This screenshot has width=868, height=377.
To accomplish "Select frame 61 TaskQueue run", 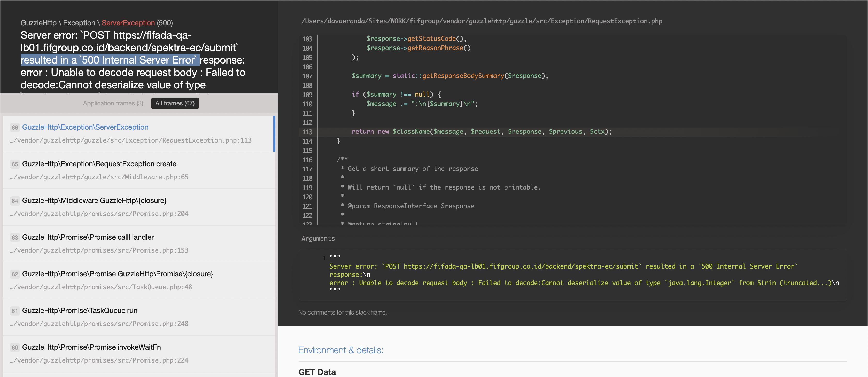I will coord(139,317).
